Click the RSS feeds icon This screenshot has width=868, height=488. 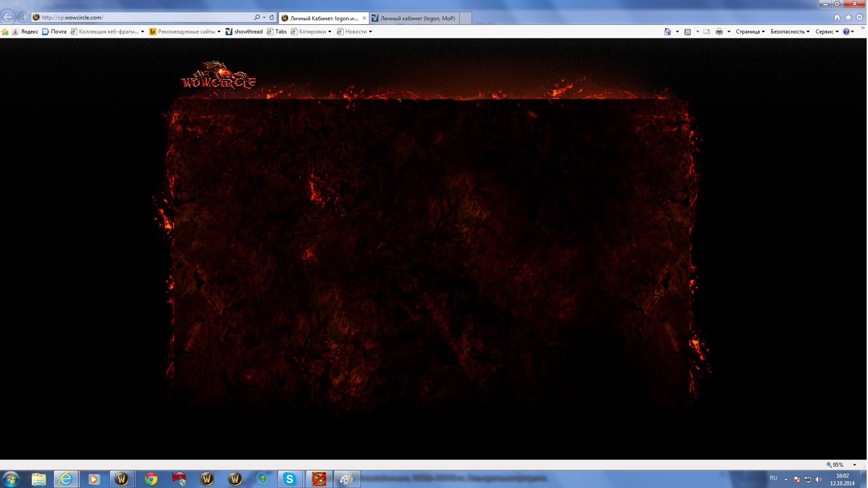[688, 32]
